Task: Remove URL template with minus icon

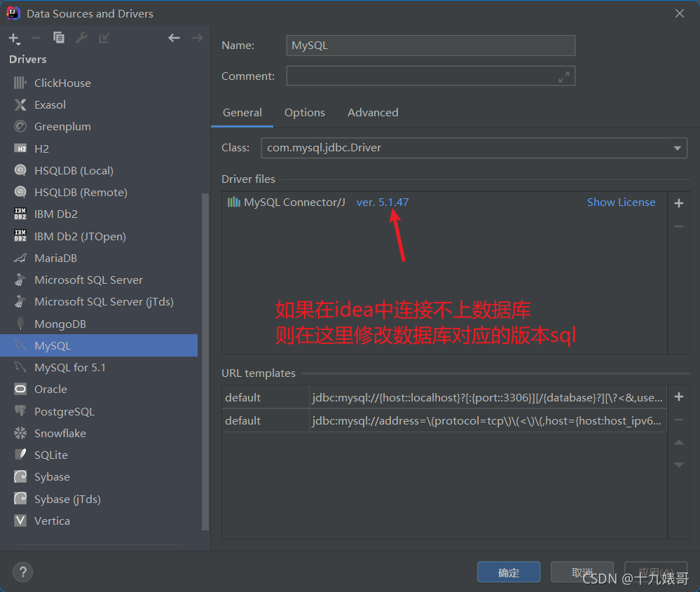Action: pos(678,420)
